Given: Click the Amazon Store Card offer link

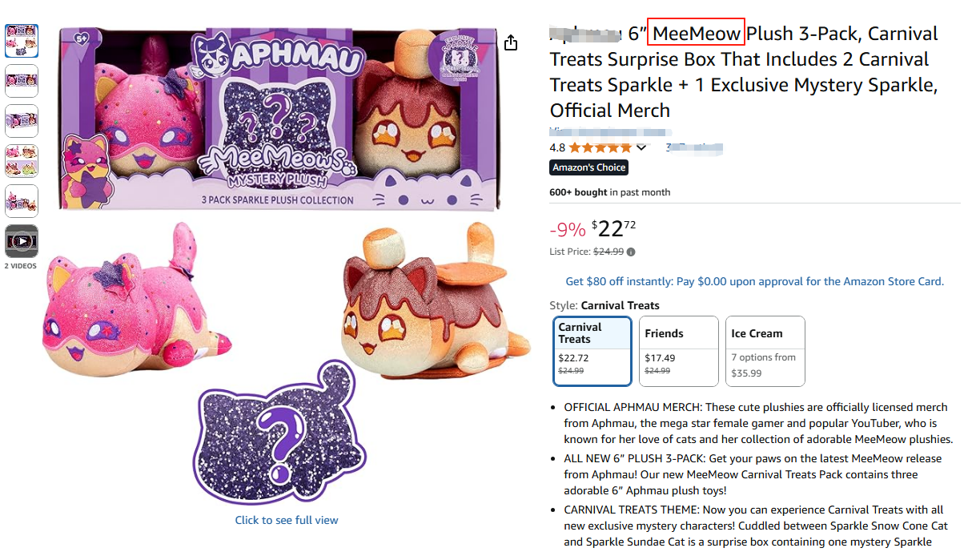Looking at the screenshot, I should click(x=755, y=281).
